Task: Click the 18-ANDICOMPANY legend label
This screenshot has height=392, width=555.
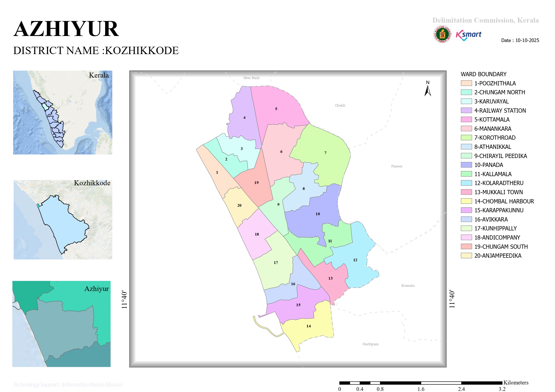Action: click(497, 237)
